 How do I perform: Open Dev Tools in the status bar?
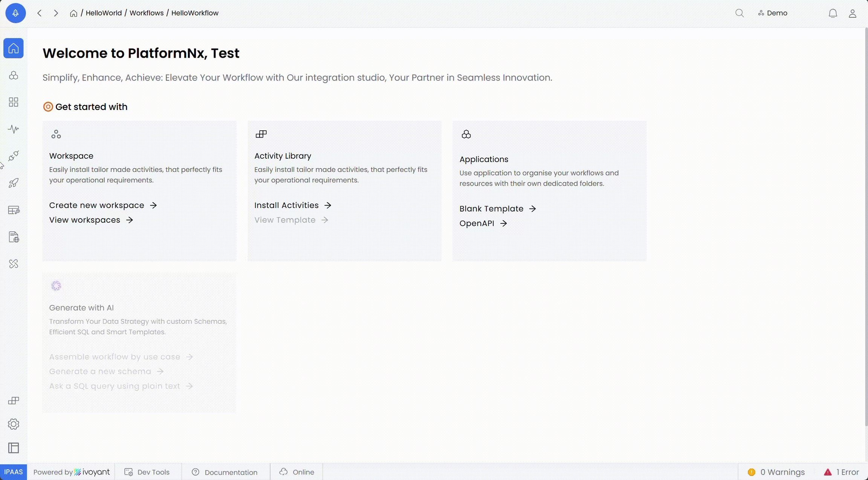tap(147, 472)
